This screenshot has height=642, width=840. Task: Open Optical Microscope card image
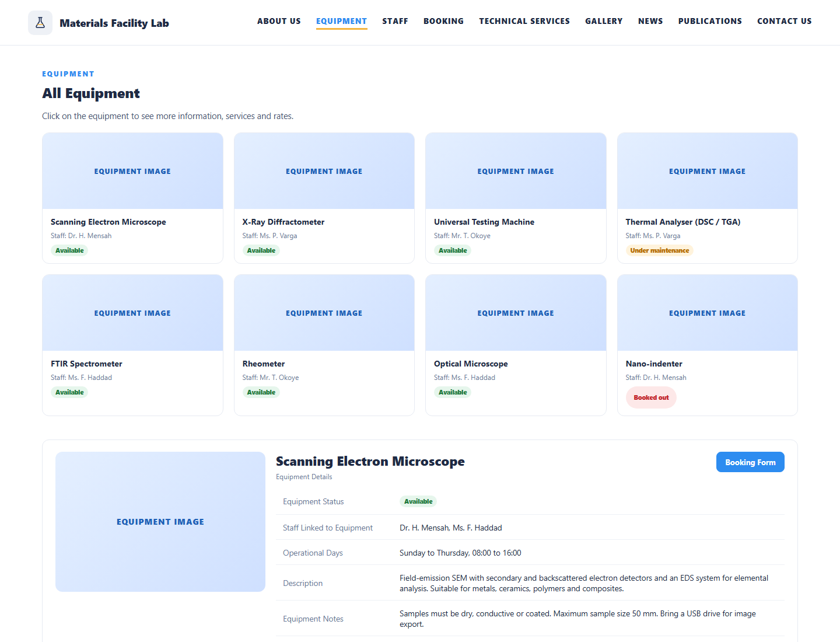click(x=516, y=313)
